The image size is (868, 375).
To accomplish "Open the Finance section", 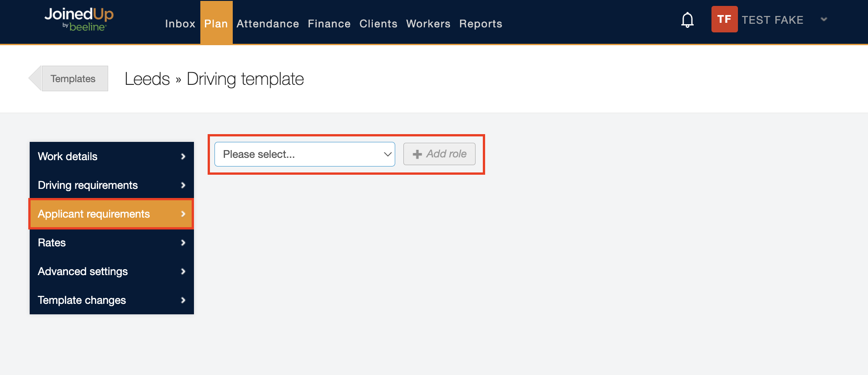I will click(x=329, y=24).
